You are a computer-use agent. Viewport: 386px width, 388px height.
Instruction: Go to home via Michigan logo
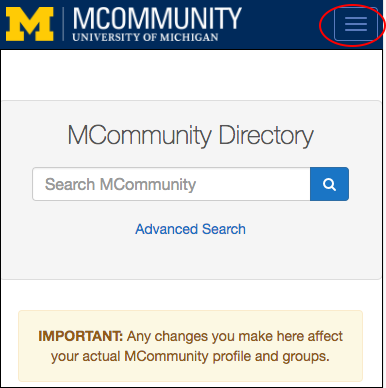[30, 24]
